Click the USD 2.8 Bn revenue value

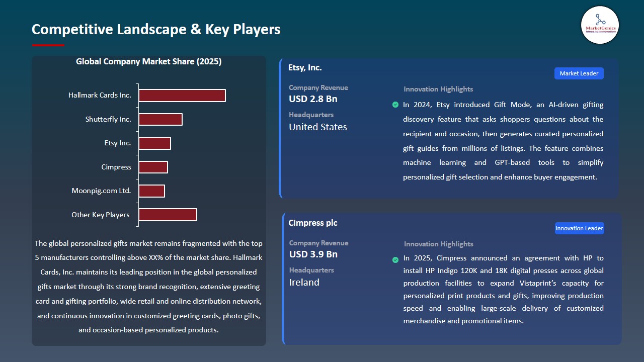(x=313, y=99)
